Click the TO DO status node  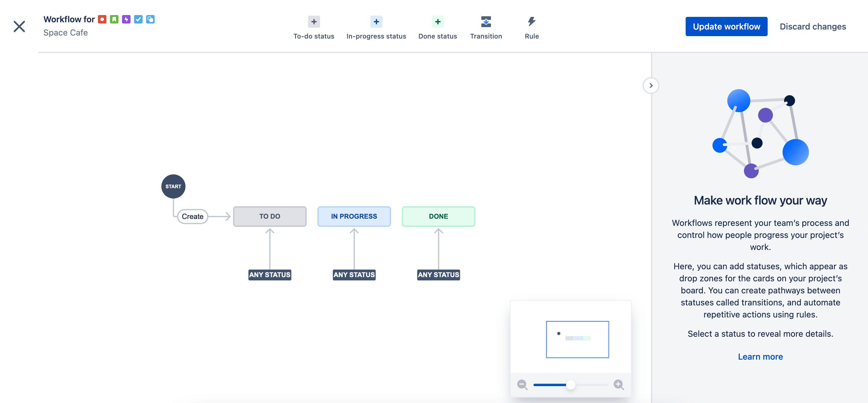[269, 216]
